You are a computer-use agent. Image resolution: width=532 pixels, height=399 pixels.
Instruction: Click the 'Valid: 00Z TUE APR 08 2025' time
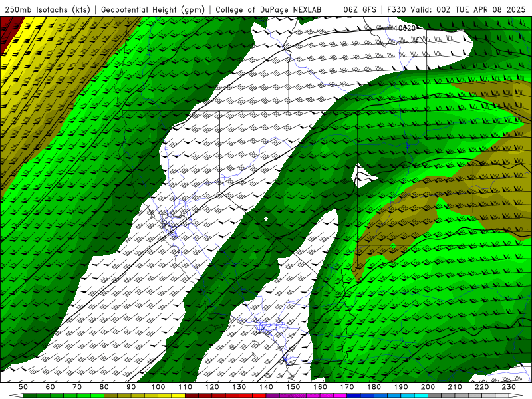(468, 10)
